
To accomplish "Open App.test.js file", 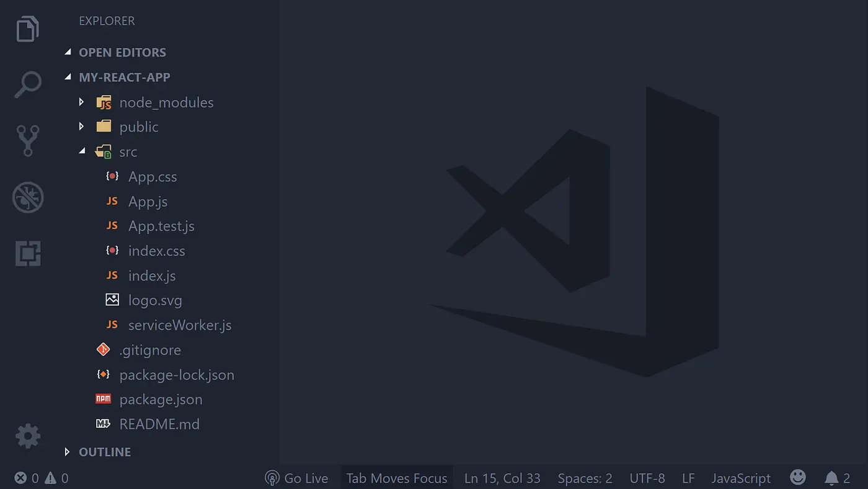I will click(x=161, y=226).
